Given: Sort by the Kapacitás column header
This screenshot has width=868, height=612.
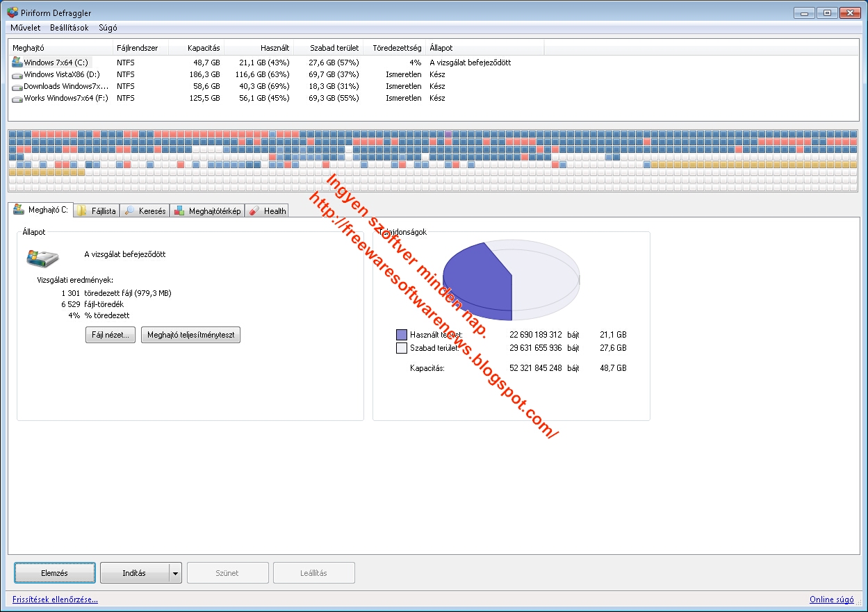Looking at the screenshot, I should [196, 48].
